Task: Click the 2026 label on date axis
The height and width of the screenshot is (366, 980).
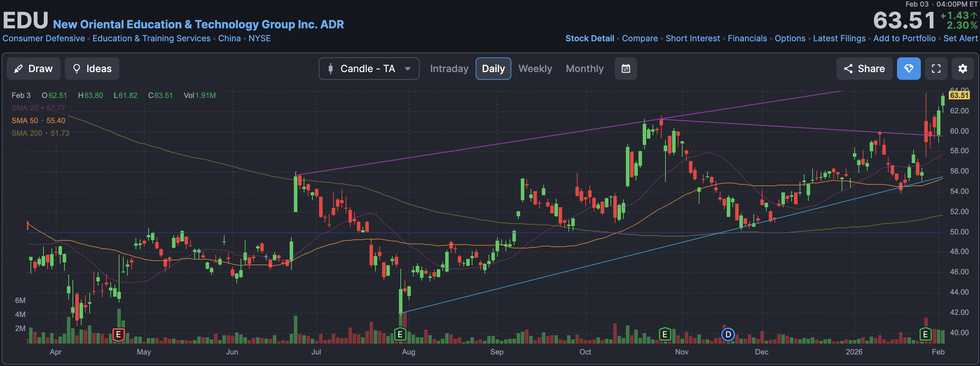Action: click(854, 352)
